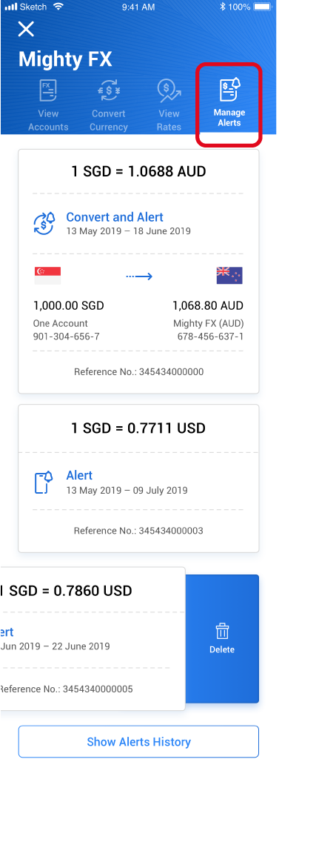Tap the Singapore flag icon

click(47, 275)
